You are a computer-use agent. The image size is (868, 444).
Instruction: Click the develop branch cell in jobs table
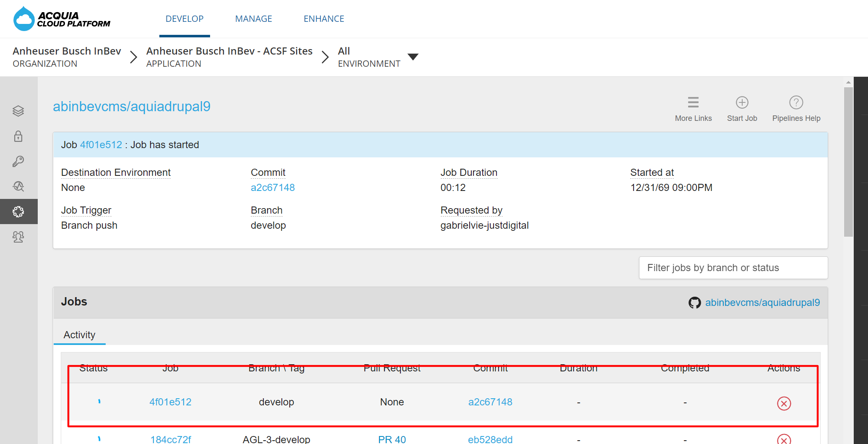(276, 402)
